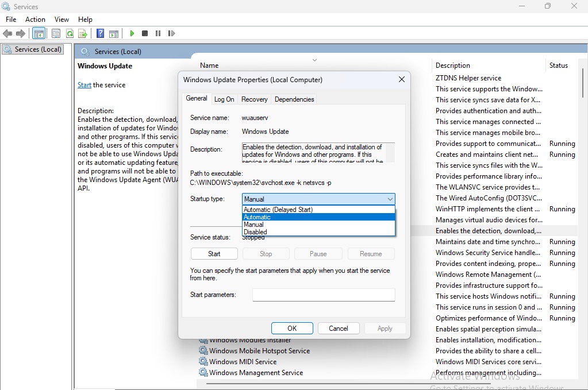Open the Action menu
Screen dimensions: 588x390
point(35,20)
